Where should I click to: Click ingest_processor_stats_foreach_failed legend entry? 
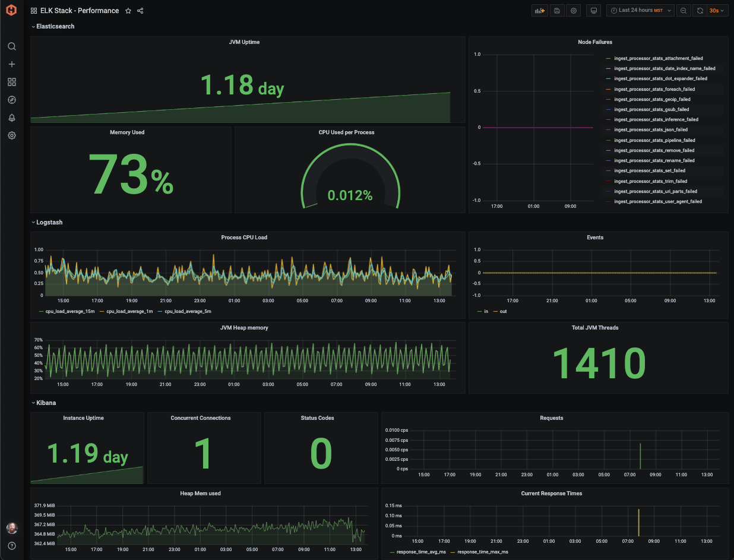[654, 89]
